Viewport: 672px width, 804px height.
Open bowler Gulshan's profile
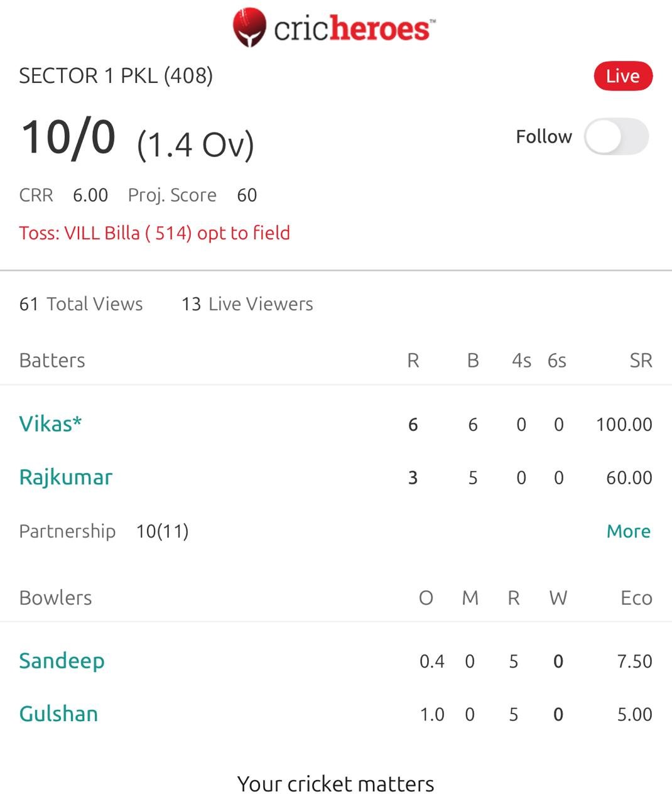click(58, 714)
